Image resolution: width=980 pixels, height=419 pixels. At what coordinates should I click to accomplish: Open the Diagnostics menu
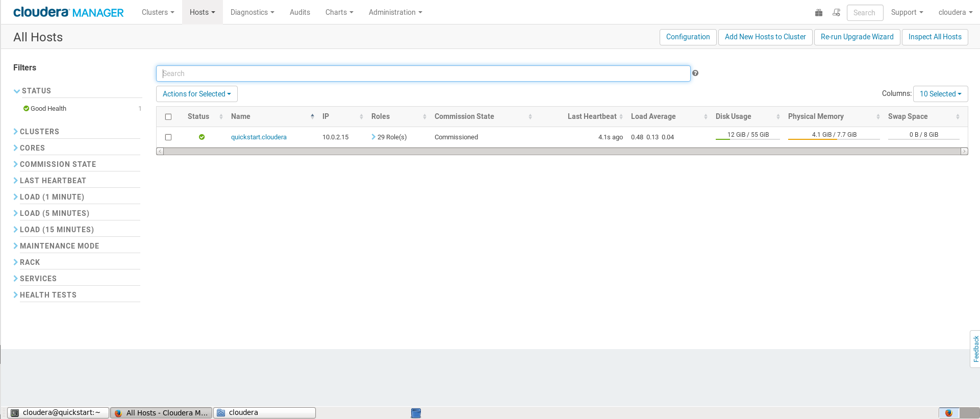(x=252, y=12)
